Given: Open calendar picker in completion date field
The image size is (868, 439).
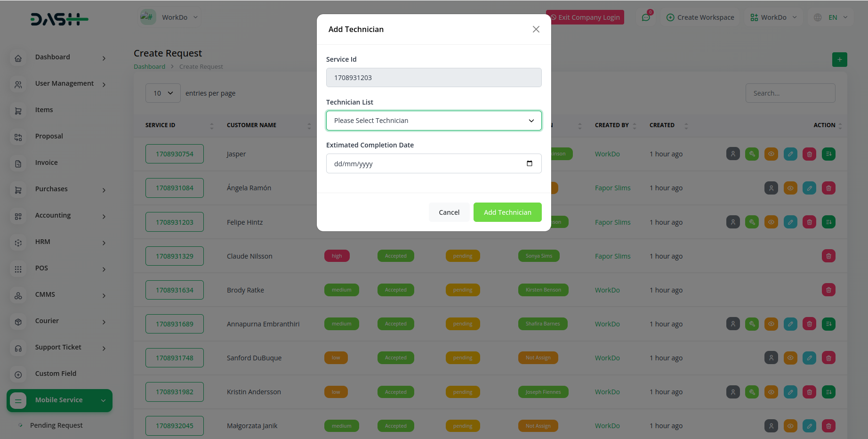Looking at the screenshot, I should 530,163.
